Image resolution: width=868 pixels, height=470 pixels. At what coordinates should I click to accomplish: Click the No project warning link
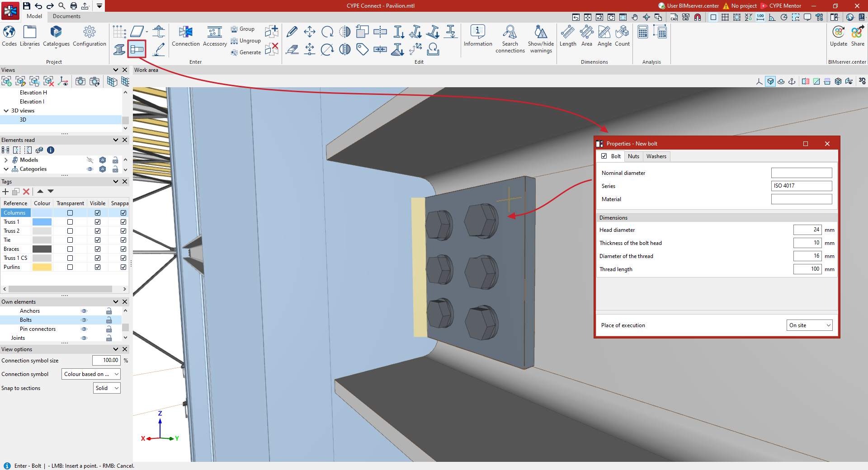(740, 6)
